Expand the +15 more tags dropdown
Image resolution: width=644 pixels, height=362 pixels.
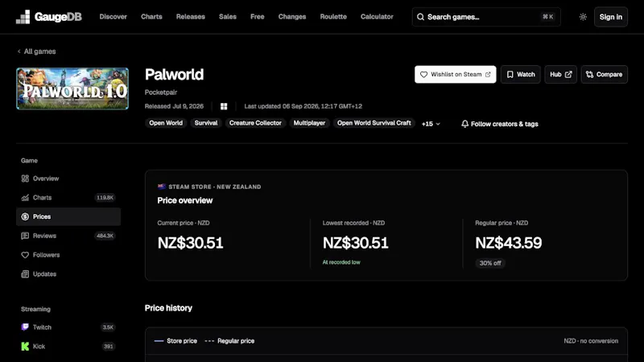click(431, 124)
